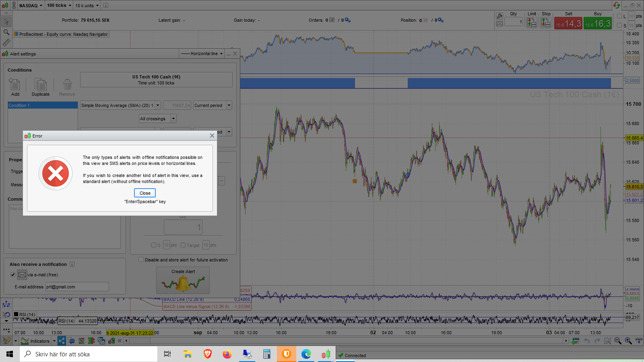Image resolution: width=644 pixels, height=362 pixels.
Task: Click the zoom out magnifier icon
Action: (617, 341)
